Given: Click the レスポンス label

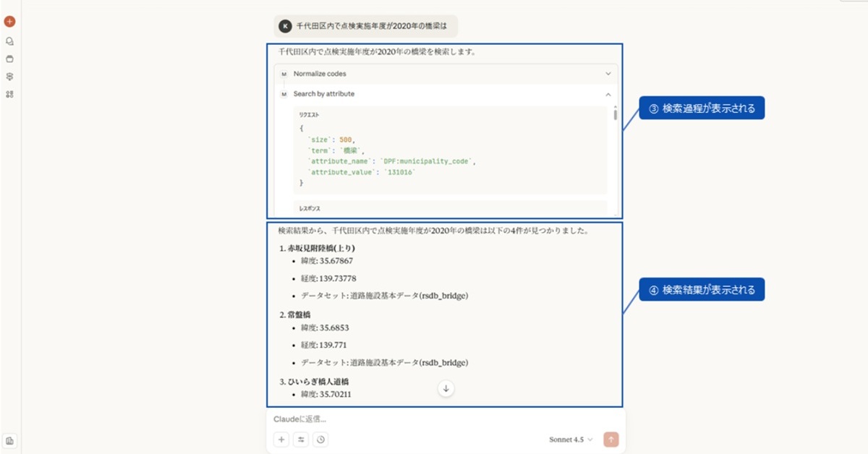Looking at the screenshot, I should 310,208.
